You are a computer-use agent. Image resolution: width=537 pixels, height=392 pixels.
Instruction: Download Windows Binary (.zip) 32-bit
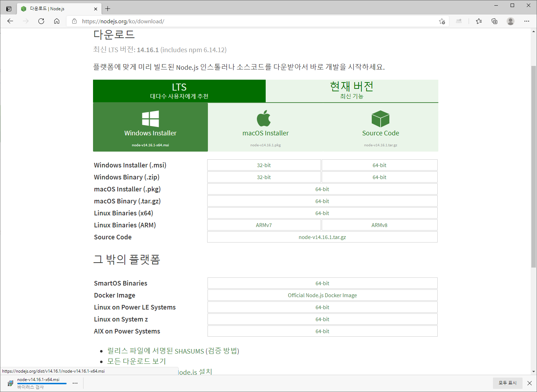pos(264,177)
